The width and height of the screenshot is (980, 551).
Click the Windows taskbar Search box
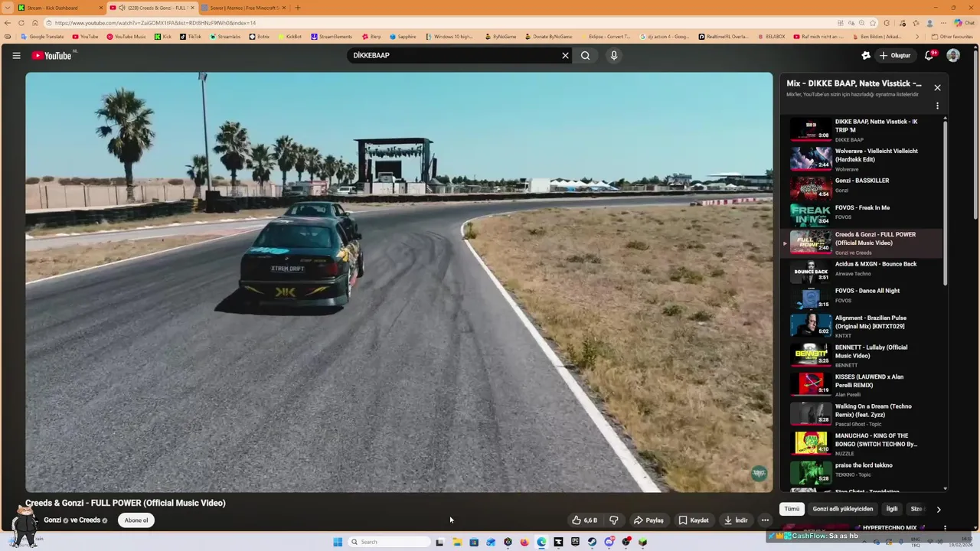click(x=390, y=542)
